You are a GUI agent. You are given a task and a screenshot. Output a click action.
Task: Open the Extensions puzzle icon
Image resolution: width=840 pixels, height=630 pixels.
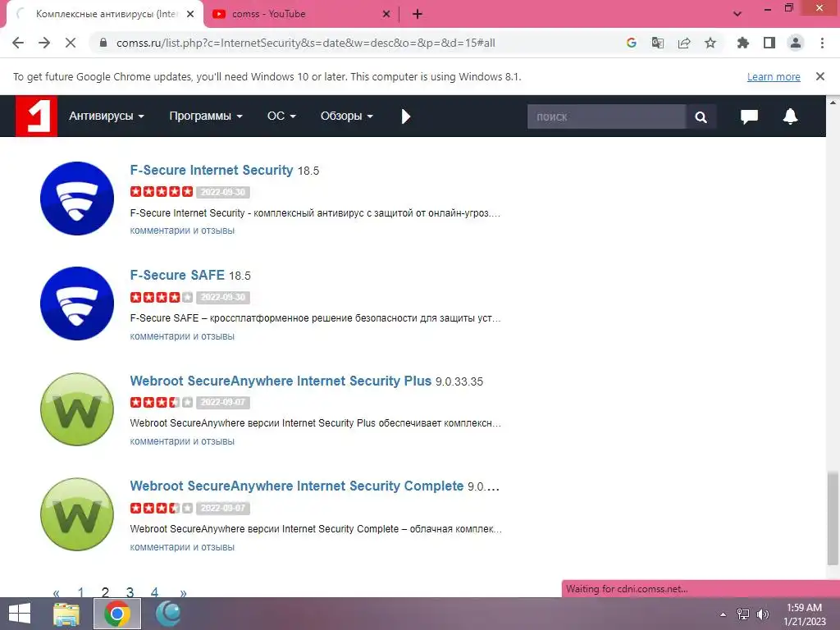tap(742, 43)
